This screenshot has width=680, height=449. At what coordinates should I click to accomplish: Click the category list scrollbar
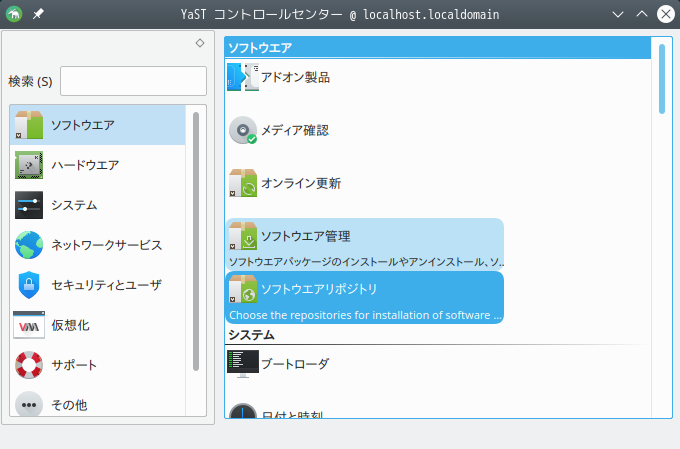point(196,241)
